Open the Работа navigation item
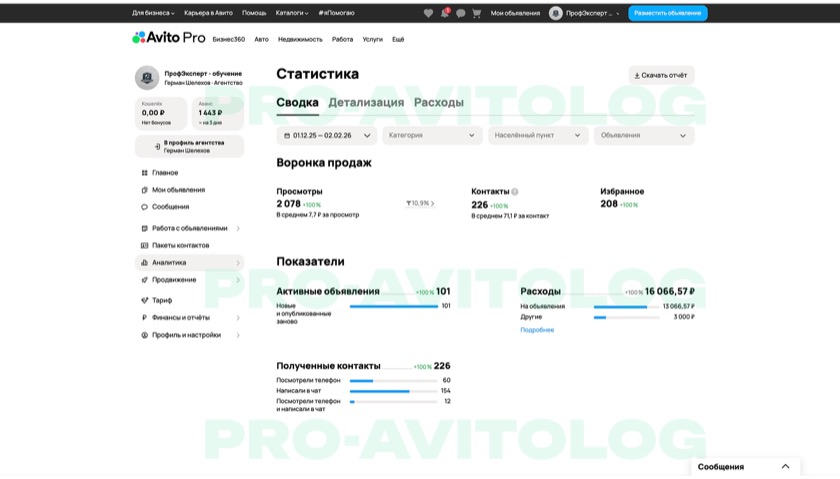840x479 pixels. 342,39
